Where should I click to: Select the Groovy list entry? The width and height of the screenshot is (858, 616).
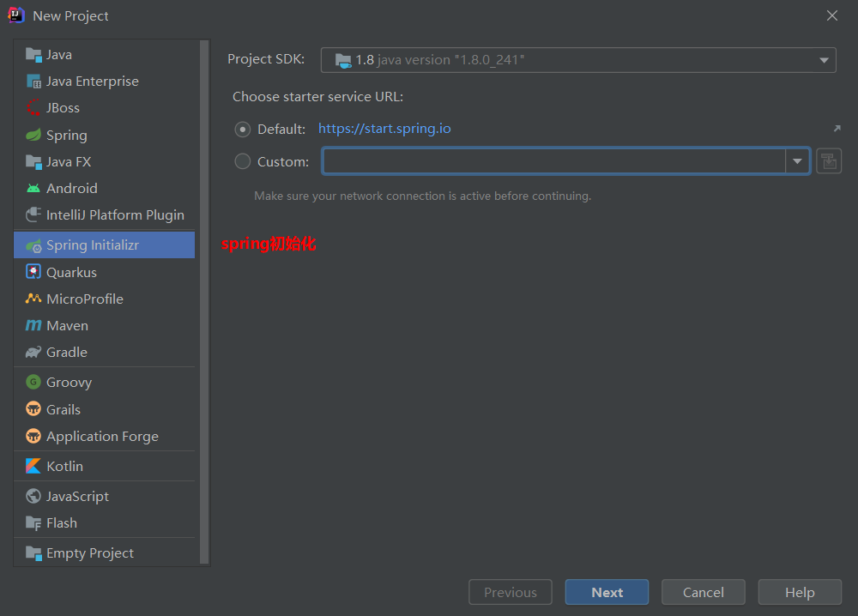point(104,382)
